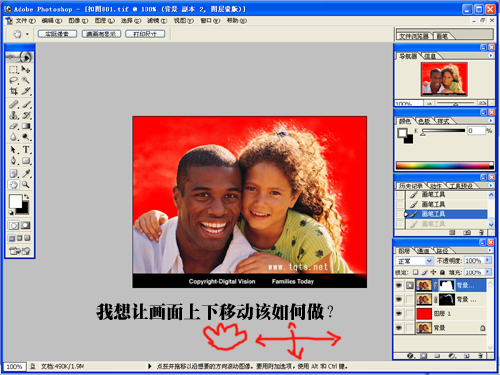
Task: Toggle lock position checkbox
Action: 433,272
